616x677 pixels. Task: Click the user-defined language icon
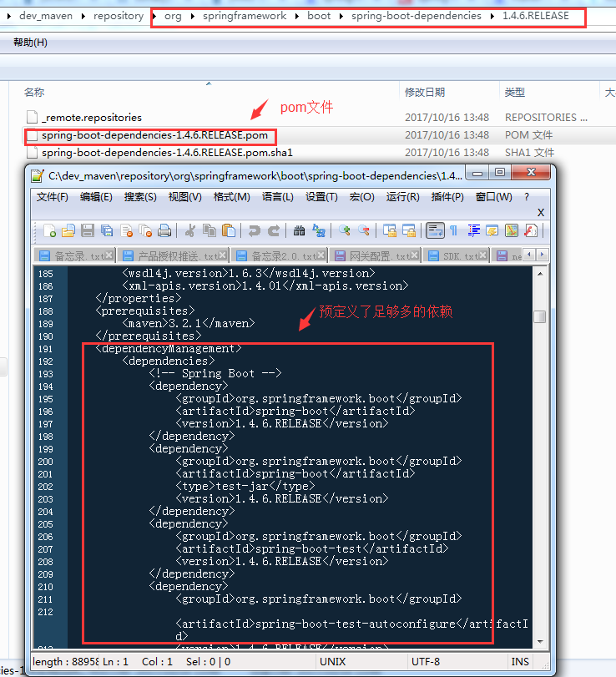(492, 231)
